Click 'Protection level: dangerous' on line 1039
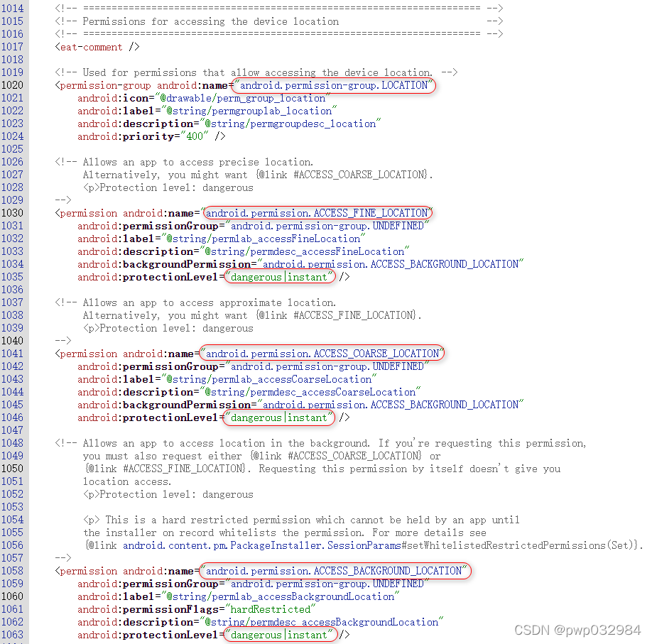Image resolution: width=652 pixels, height=644 pixels. (177, 328)
